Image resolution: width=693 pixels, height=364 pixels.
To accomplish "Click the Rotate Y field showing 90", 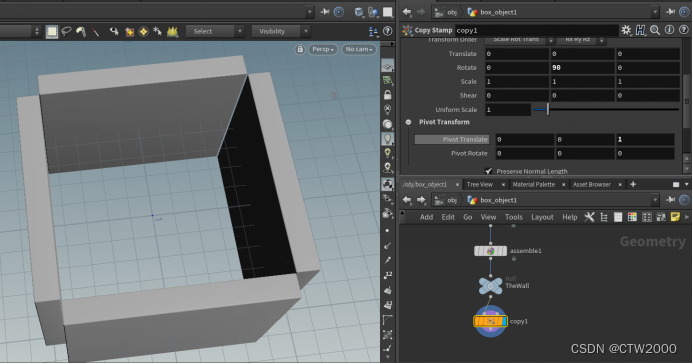I will pos(583,68).
